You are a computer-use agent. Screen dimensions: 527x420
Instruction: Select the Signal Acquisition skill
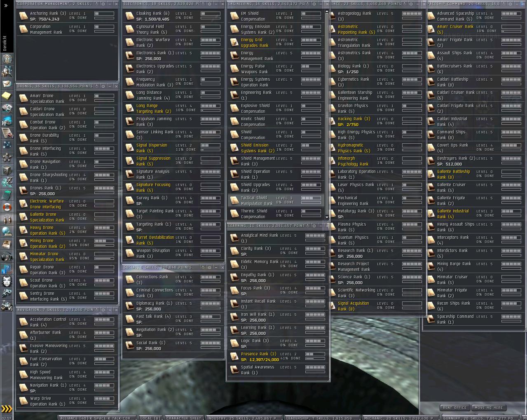point(376,306)
